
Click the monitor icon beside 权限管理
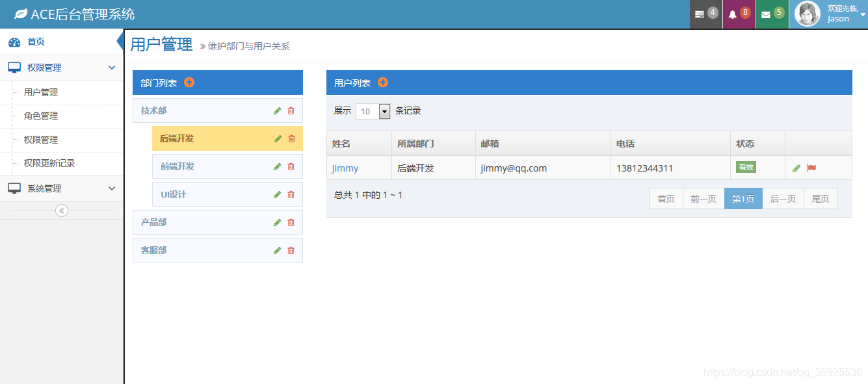pos(14,68)
